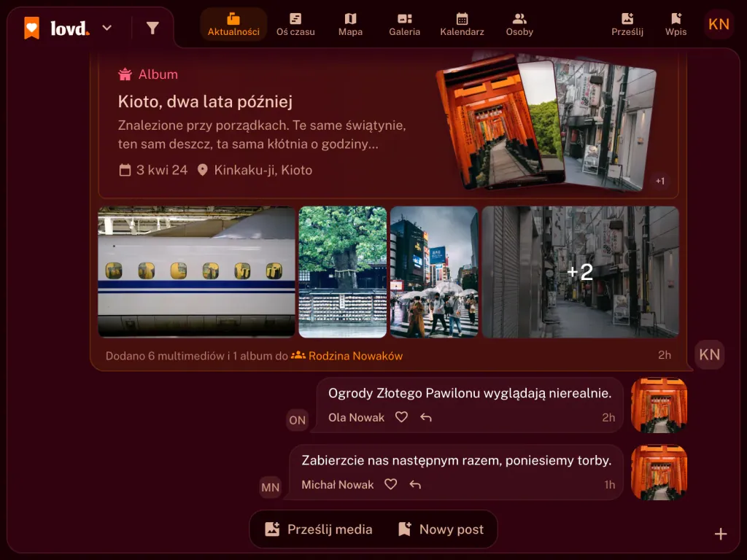The width and height of the screenshot is (747, 560).
Task: Show the Osoby tab
Action: [519, 25]
